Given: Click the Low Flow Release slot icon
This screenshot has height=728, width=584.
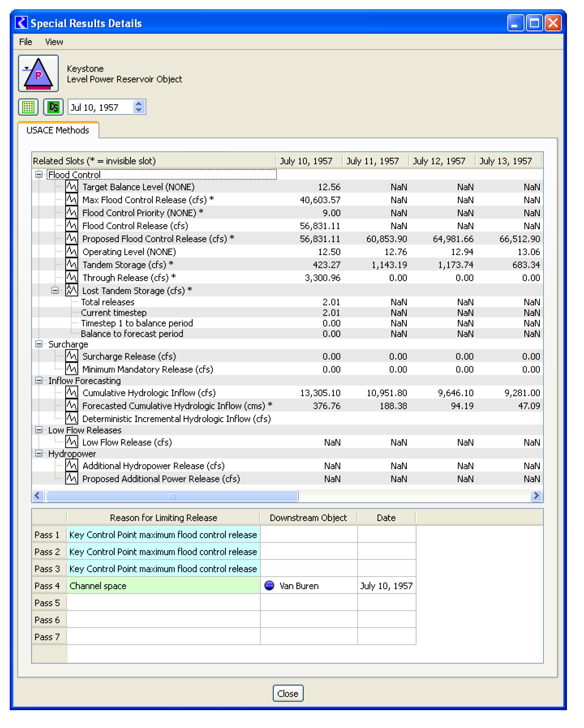Looking at the screenshot, I should [x=71, y=442].
